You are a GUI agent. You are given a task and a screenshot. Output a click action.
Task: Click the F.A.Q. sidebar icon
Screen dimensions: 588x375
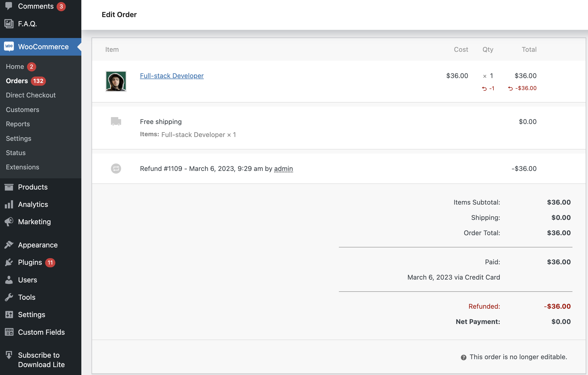[x=9, y=23]
